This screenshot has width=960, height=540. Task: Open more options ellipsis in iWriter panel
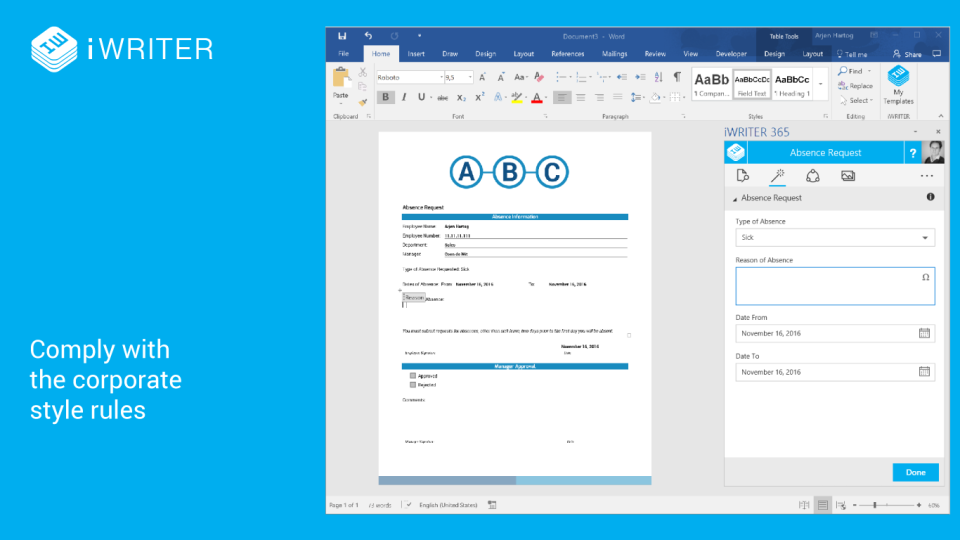click(x=927, y=176)
